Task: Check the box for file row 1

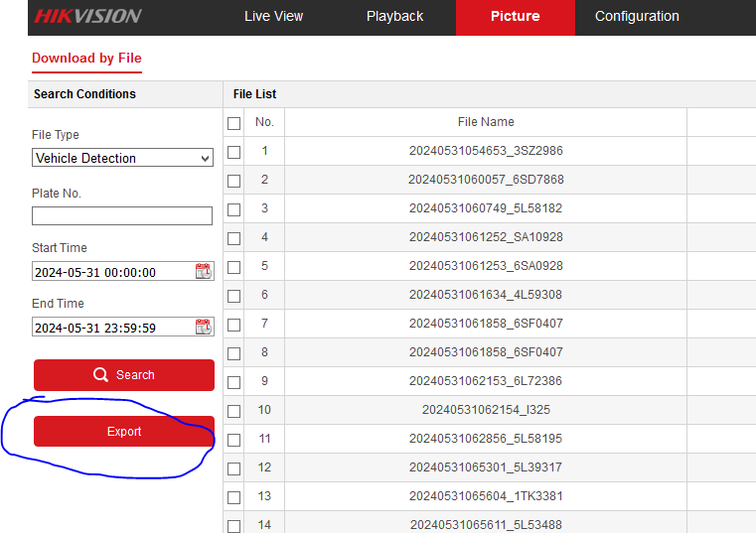Action: [234, 152]
